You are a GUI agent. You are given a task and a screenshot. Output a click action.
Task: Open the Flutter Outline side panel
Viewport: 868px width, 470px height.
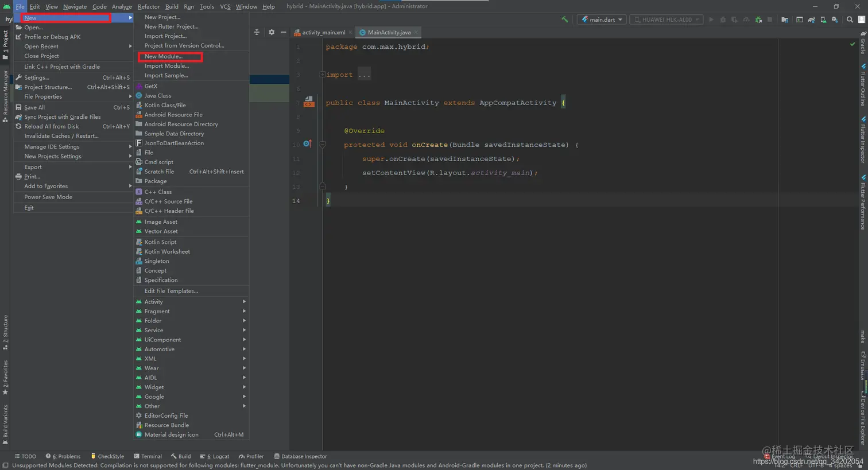tap(863, 85)
